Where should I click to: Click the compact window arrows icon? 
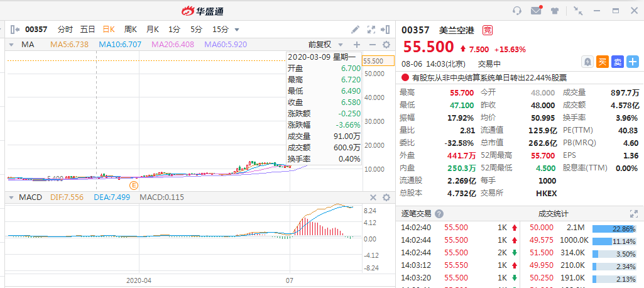[578, 11]
